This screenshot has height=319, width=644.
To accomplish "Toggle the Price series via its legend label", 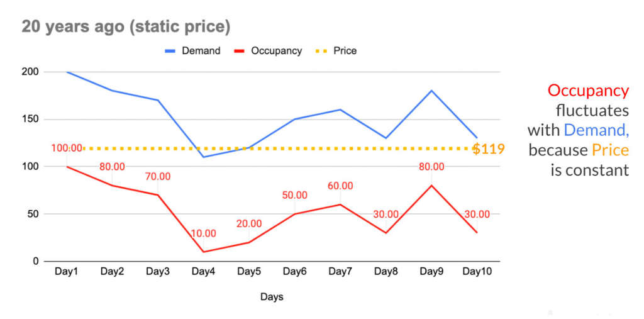I will [345, 51].
